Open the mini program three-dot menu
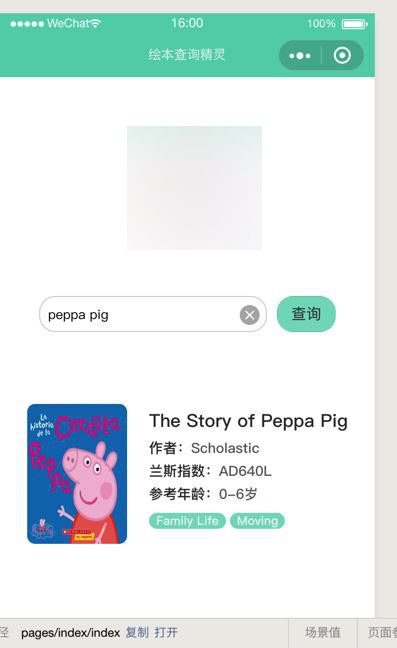Viewport: 397px width, 648px height. point(300,55)
